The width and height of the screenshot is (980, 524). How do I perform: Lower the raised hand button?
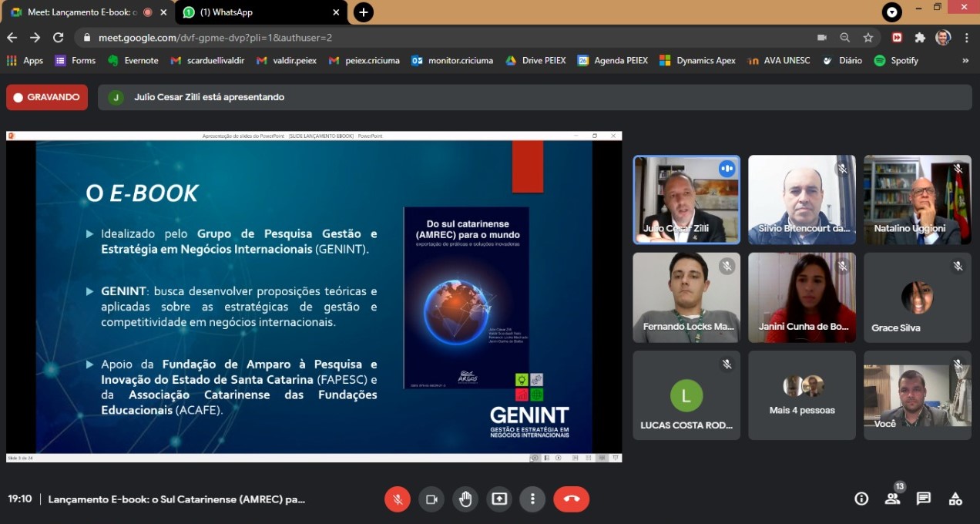click(x=465, y=499)
